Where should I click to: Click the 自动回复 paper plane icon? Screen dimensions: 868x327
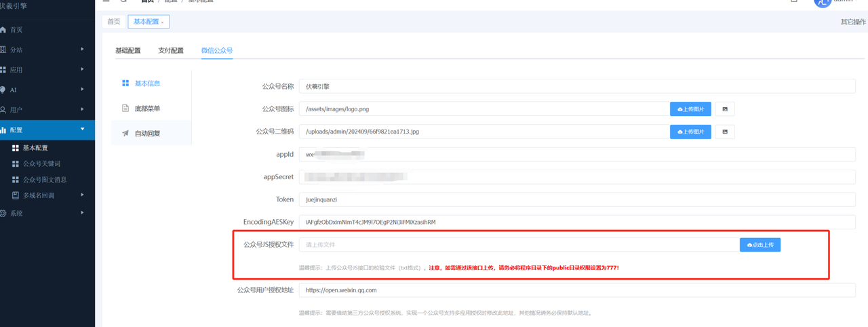point(125,134)
